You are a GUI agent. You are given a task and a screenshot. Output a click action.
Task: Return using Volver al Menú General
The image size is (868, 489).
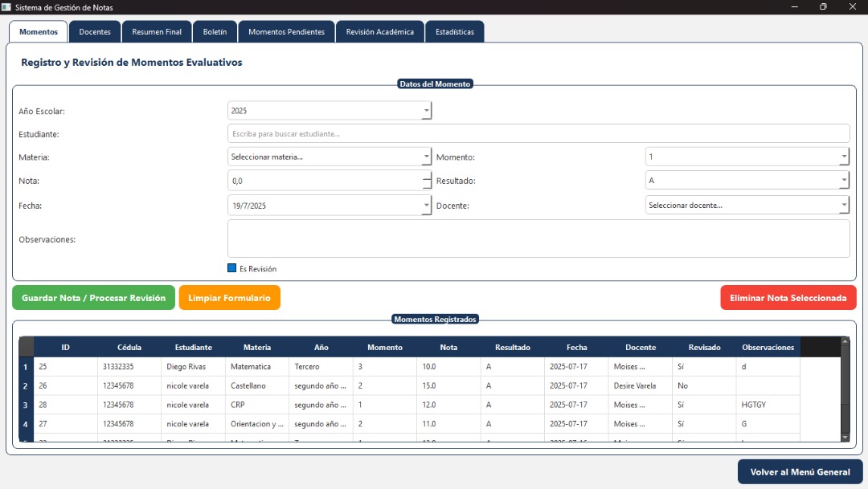[800, 472]
